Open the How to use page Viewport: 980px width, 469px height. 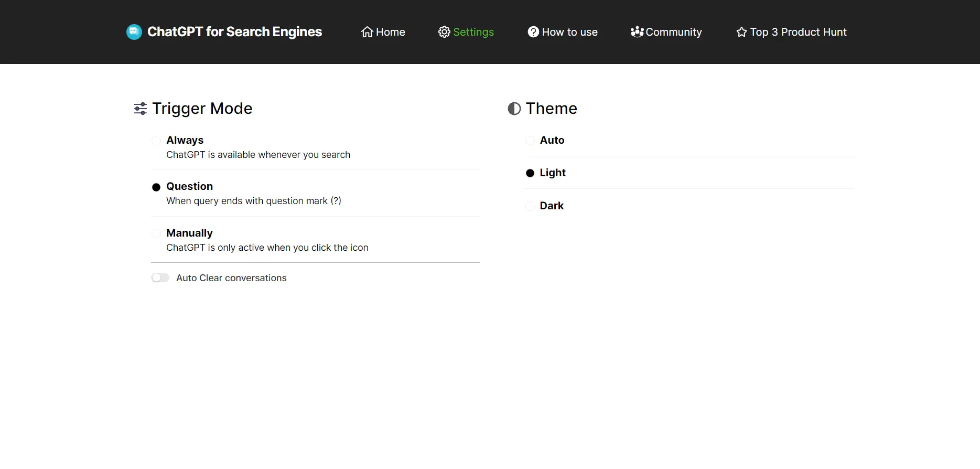[569, 32]
